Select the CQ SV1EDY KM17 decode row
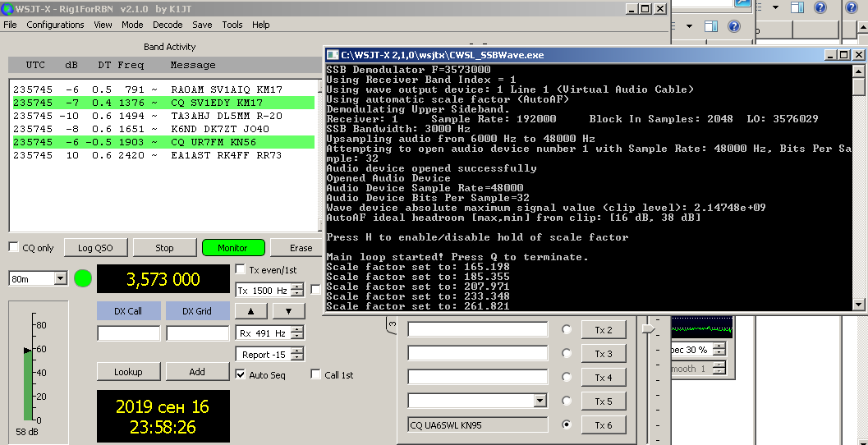This screenshot has width=868, height=445. click(x=164, y=103)
